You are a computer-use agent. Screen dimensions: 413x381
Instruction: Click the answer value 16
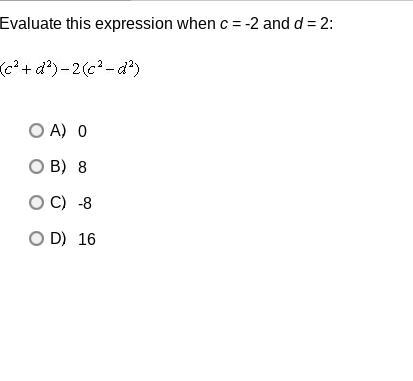click(x=87, y=239)
